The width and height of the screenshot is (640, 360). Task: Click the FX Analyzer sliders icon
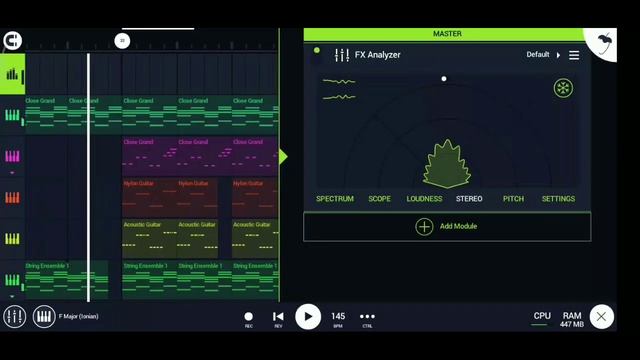tap(342, 55)
